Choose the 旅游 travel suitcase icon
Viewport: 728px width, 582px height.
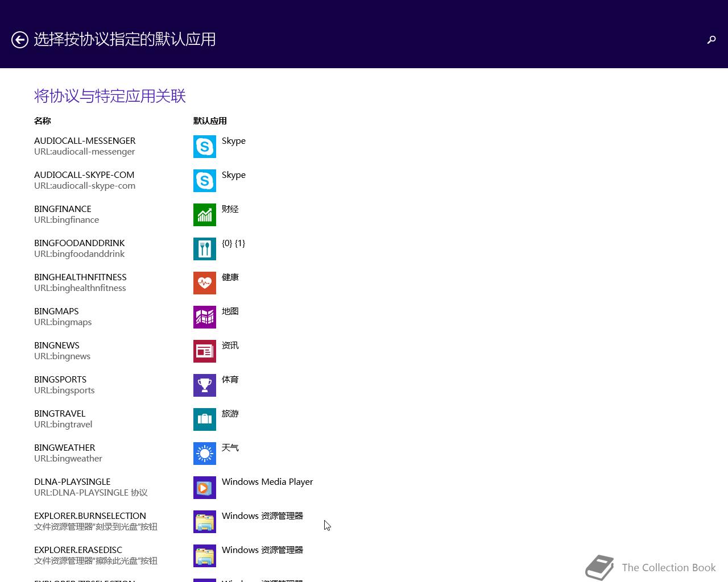tap(205, 419)
